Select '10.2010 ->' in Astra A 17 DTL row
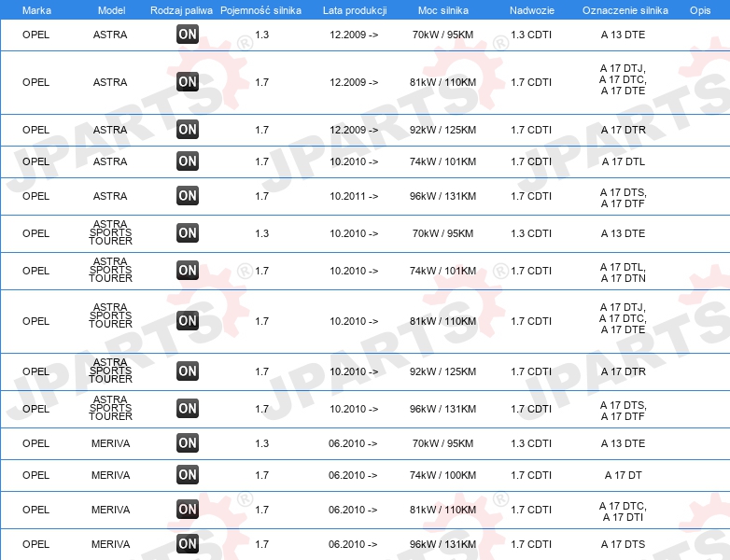Viewport: 730px width, 560px height. tap(354, 161)
